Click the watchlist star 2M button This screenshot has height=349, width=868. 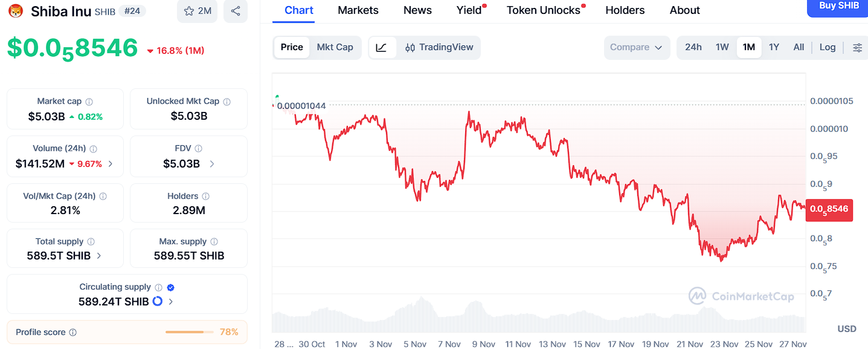197,11
